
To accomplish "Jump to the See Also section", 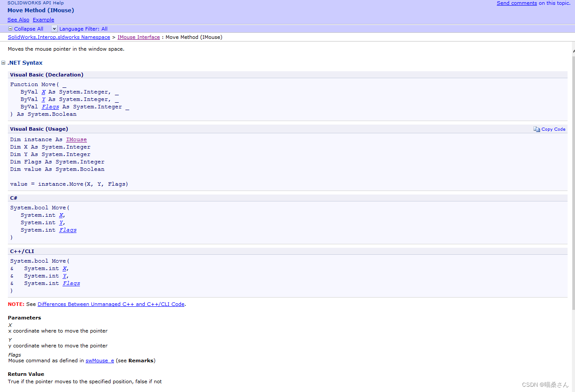I will [18, 20].
